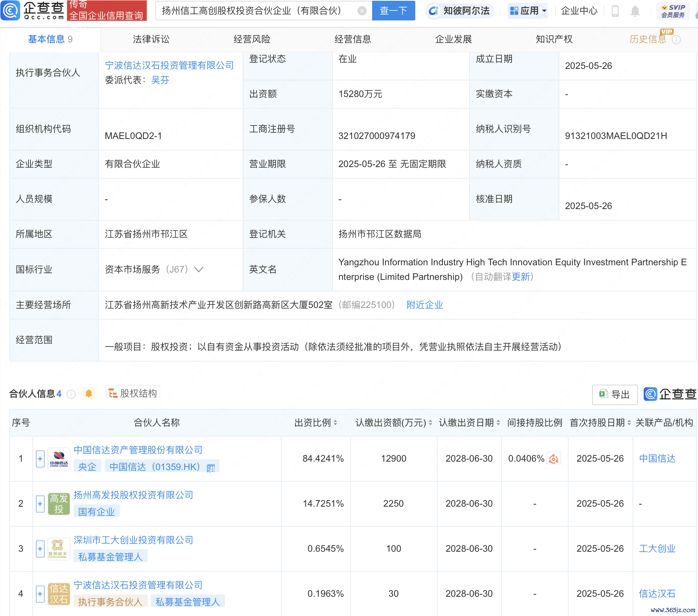Open 知彼阿尔法 AI assistant
Screen dimensions: 698x616
click(x=460, y=11)
